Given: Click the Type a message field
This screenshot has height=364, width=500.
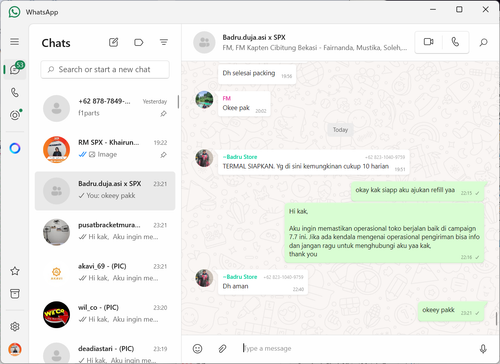Looking at the screenshot, I should [x=356, y=348].
